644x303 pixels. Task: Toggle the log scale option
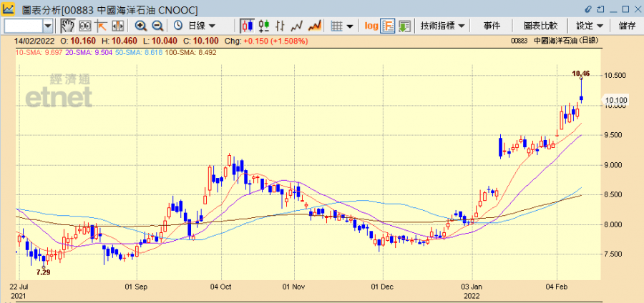tap(371, 26)
